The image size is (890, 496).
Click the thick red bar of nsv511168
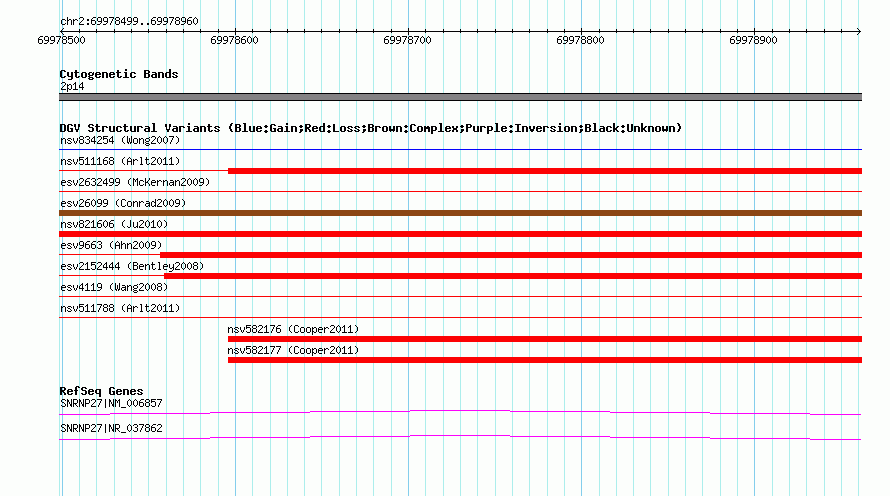click(x=545, y=171)
